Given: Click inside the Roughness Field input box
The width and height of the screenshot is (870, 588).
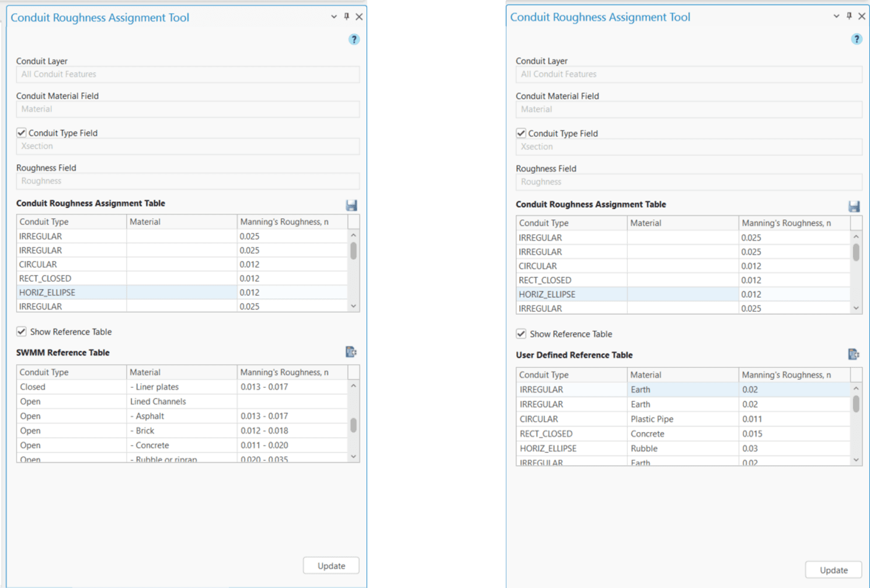Looking at the screenshot, I should [x=187, y=181].
